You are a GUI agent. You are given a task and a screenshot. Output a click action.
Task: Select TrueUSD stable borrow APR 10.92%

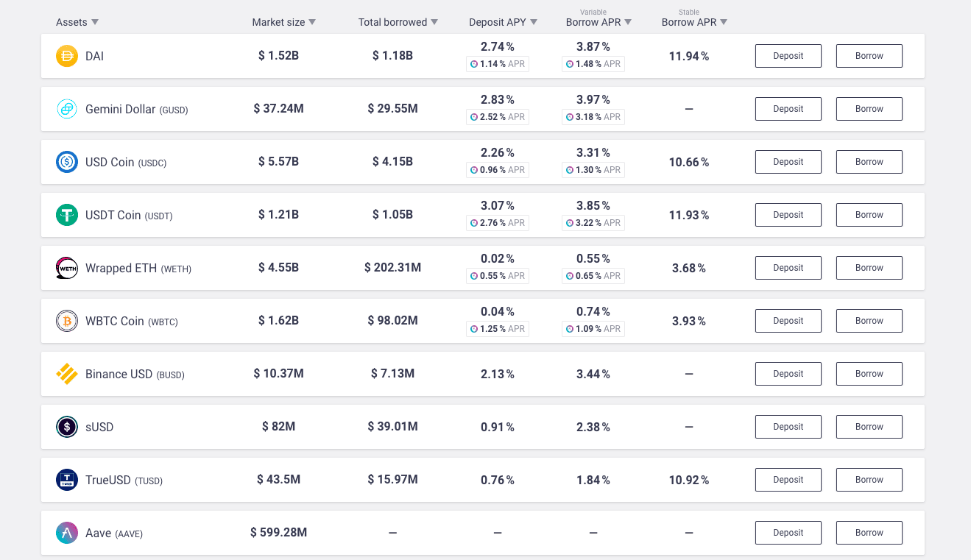pos(689,480)
